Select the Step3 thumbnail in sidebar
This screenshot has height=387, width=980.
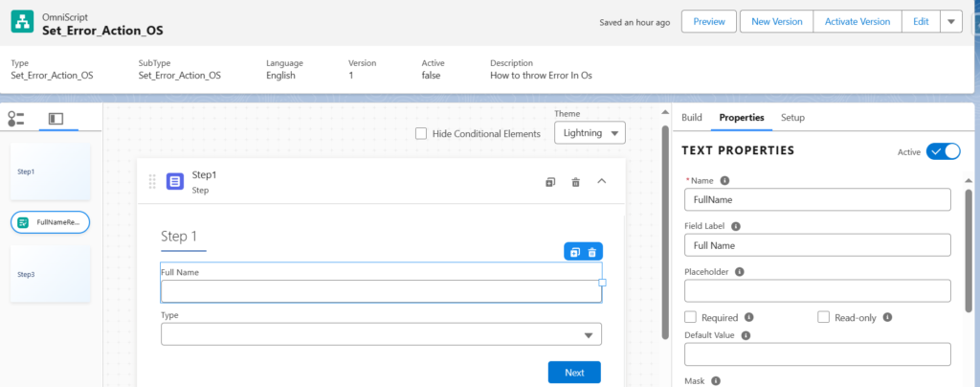click(x=50, y=274)
